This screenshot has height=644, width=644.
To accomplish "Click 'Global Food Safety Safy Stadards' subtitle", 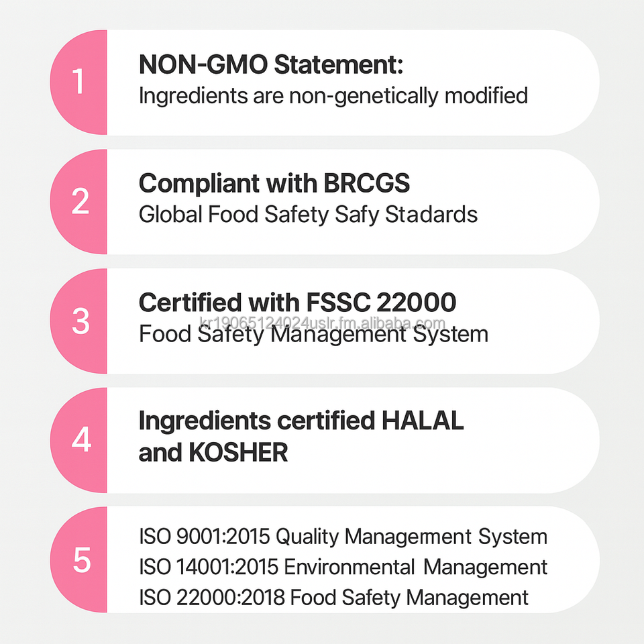I will tap(308, 215).
